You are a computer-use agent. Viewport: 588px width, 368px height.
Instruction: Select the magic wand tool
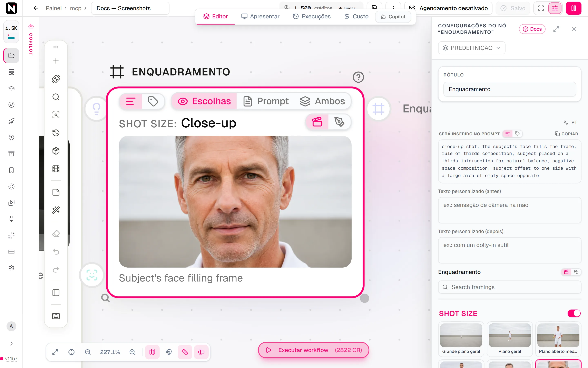(x=56, y=210)
